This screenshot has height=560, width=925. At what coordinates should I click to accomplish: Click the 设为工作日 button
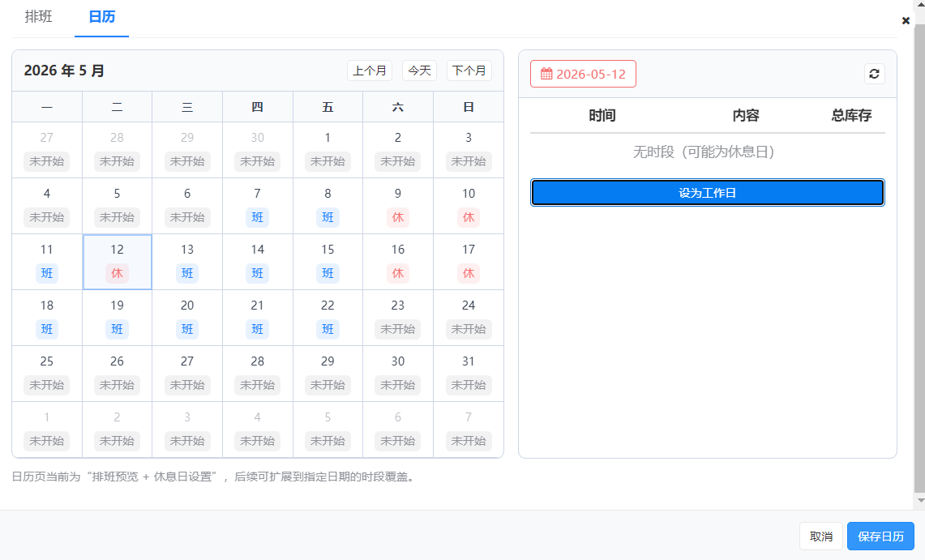coord(707,193)
